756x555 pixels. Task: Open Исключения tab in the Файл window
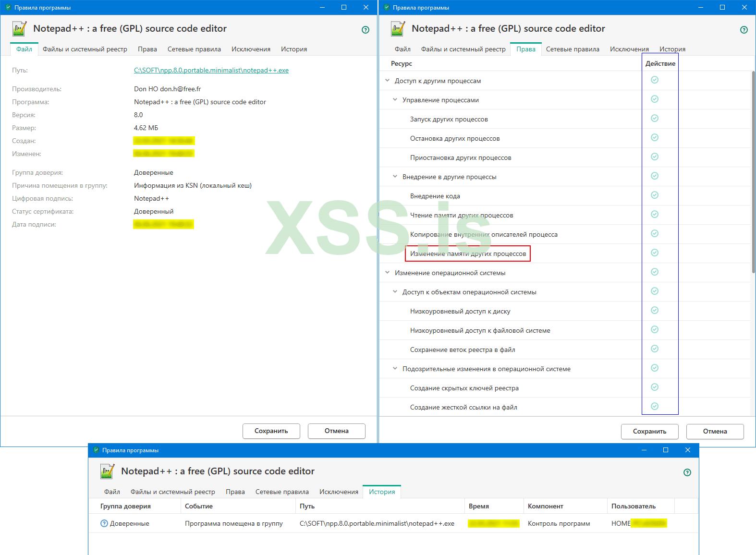click(x=251, y=49)
